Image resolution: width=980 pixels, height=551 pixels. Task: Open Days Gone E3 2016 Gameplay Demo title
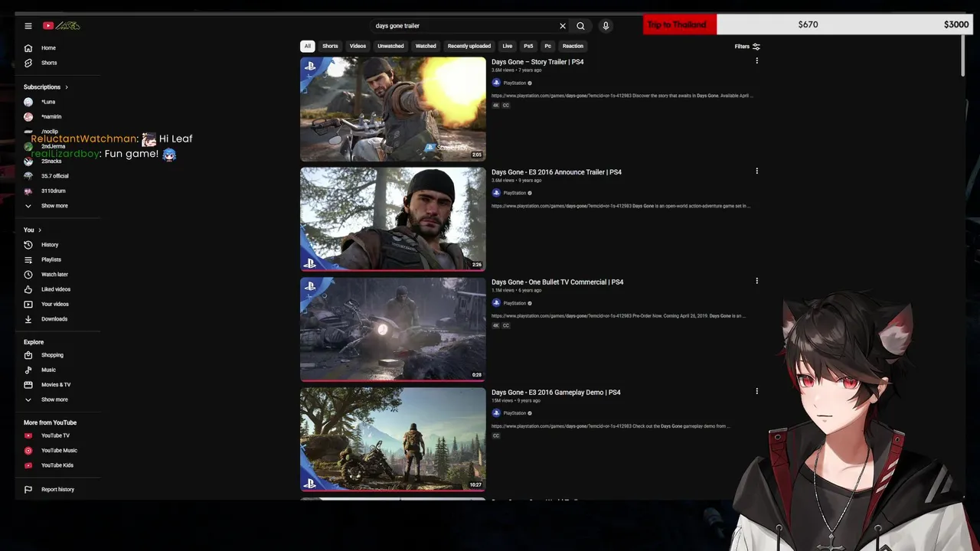pos(556,393)
